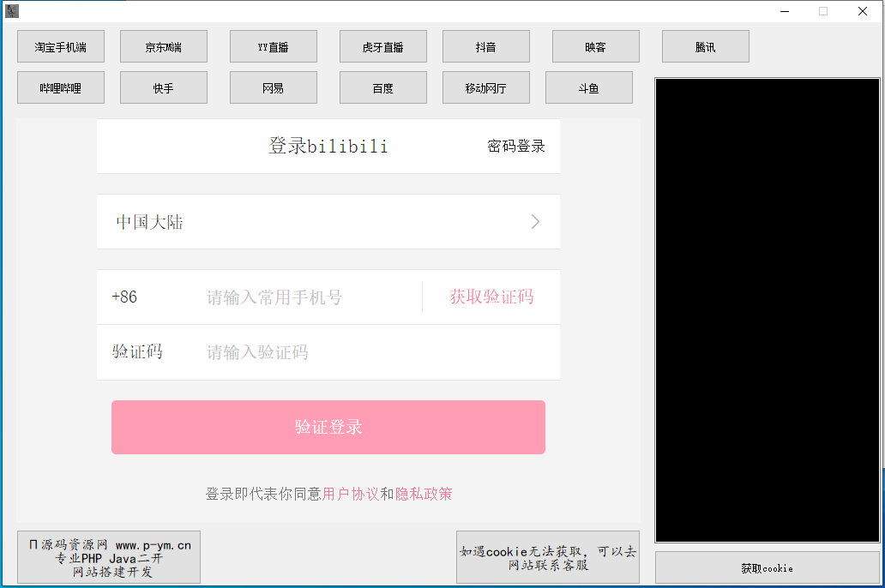The width and height of the screenshot is (885, 588).
Task: Choose the 虎牙直播 button
Action: coord(382,47)
